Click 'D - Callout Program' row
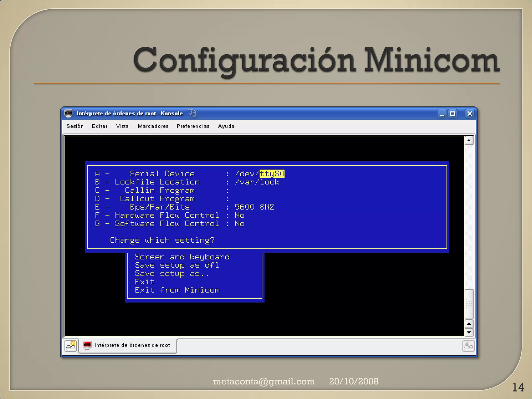 (x=162, y=198)
